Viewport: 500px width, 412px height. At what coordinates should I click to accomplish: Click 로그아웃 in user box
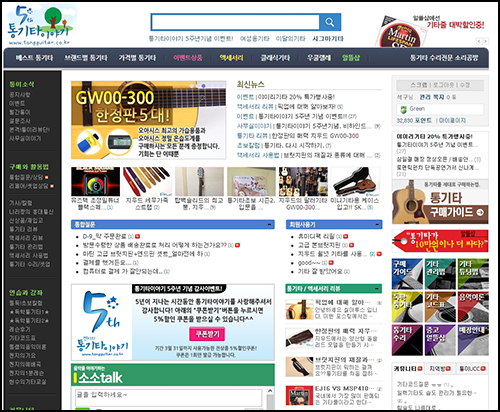pyautogui.click(x=445, y=85)
